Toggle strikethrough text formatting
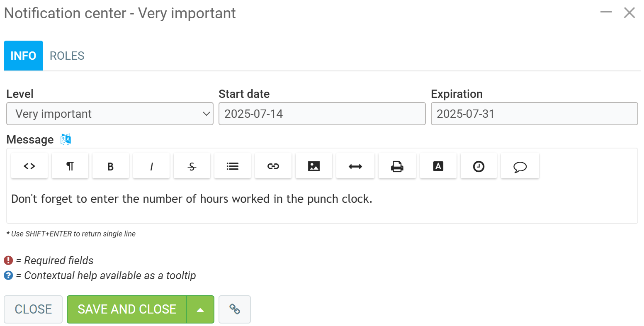 192,166
